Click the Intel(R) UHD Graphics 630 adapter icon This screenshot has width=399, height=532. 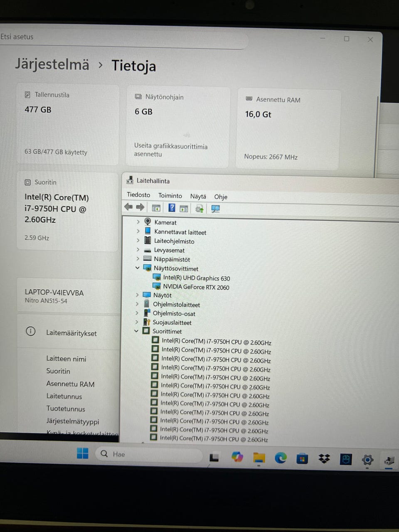(x=157, y=277)
